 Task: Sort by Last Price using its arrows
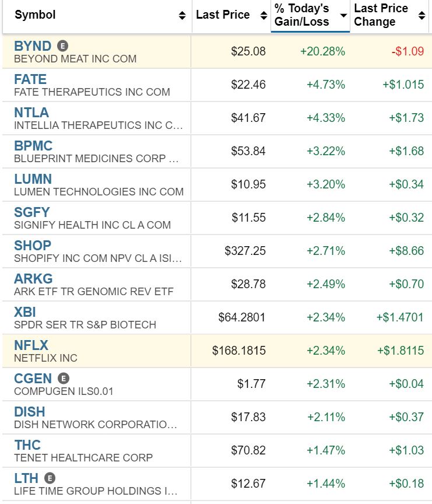(264, 16)
